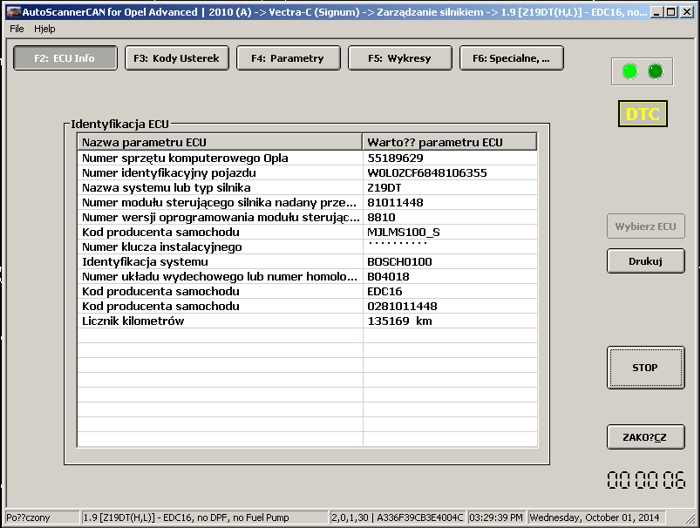Image resolution: width=700 pixels, height=528 pixels.
Task: Click the yellow DTC indicator icon
Action: point(642,114)
